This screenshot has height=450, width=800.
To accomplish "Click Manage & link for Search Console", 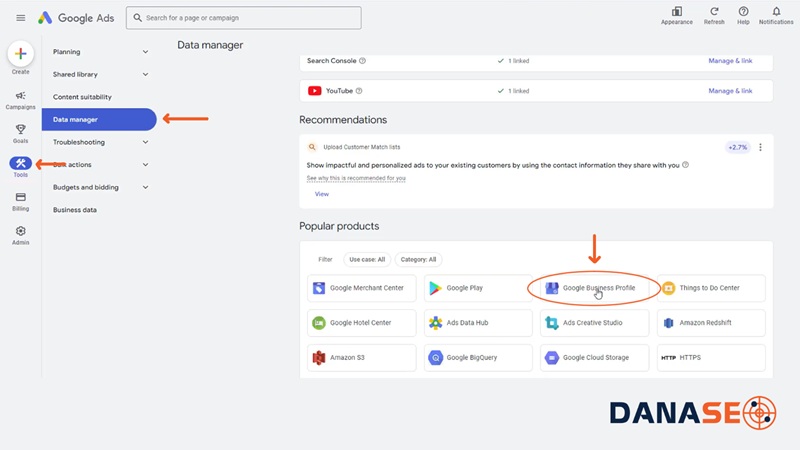I will (730, 61).
